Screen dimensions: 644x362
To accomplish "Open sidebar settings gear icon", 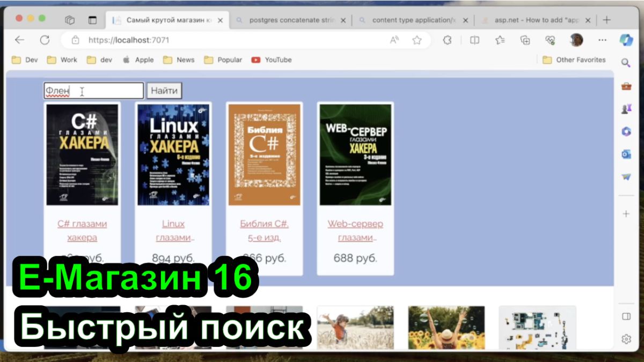I will [626, 339].
